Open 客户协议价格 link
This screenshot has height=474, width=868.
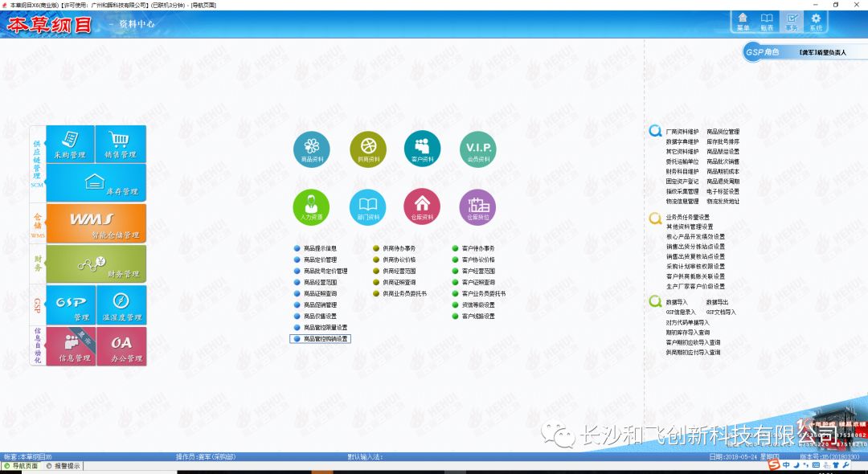tap(478, 259)
